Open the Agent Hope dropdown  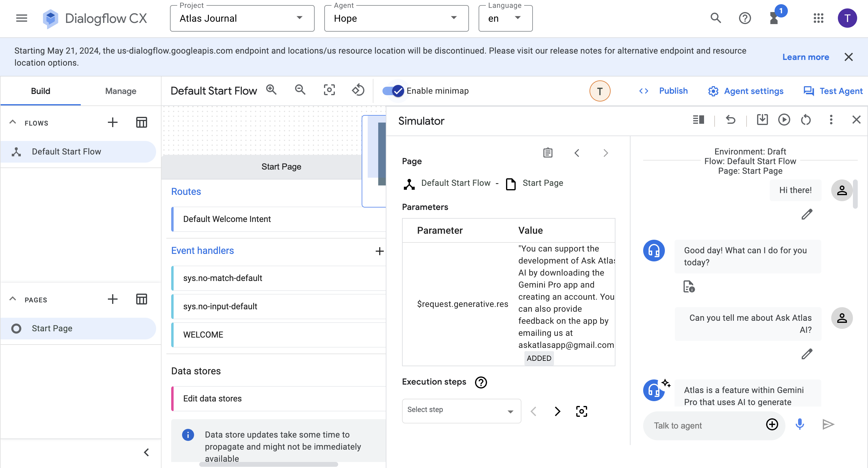[396, 18]
